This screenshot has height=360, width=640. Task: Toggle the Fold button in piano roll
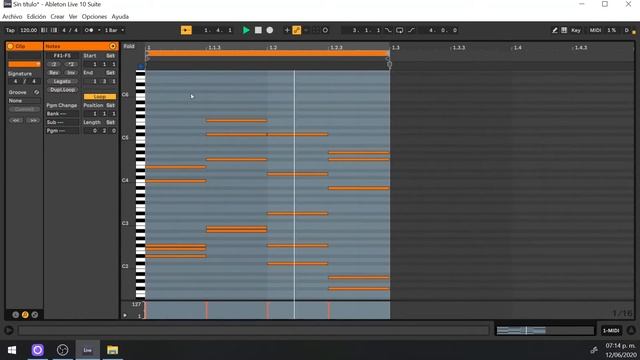[129, 47]
